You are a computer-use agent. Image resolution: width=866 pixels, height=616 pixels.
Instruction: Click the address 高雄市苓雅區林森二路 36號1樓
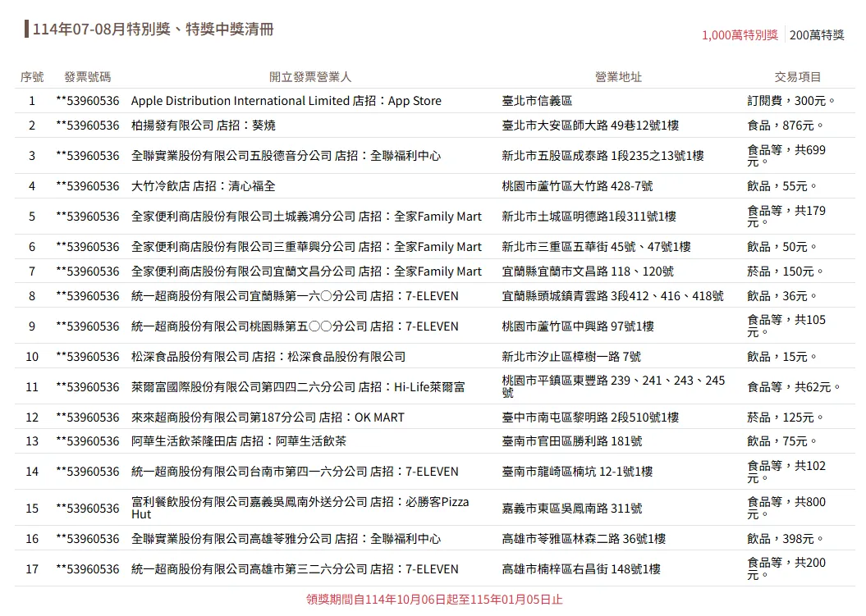click(x=584, y=539)
